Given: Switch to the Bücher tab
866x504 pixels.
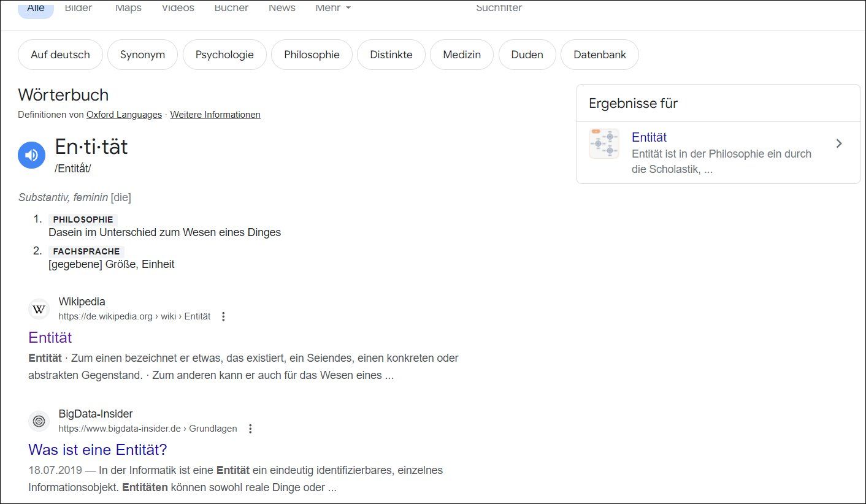Looking at the screenshot, I should [231, 8].
